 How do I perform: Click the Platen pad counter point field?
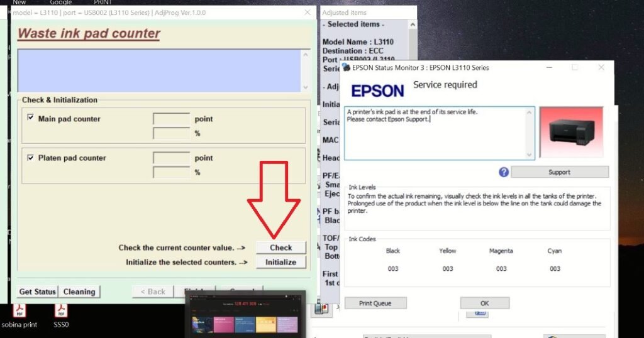click(171, 158)
